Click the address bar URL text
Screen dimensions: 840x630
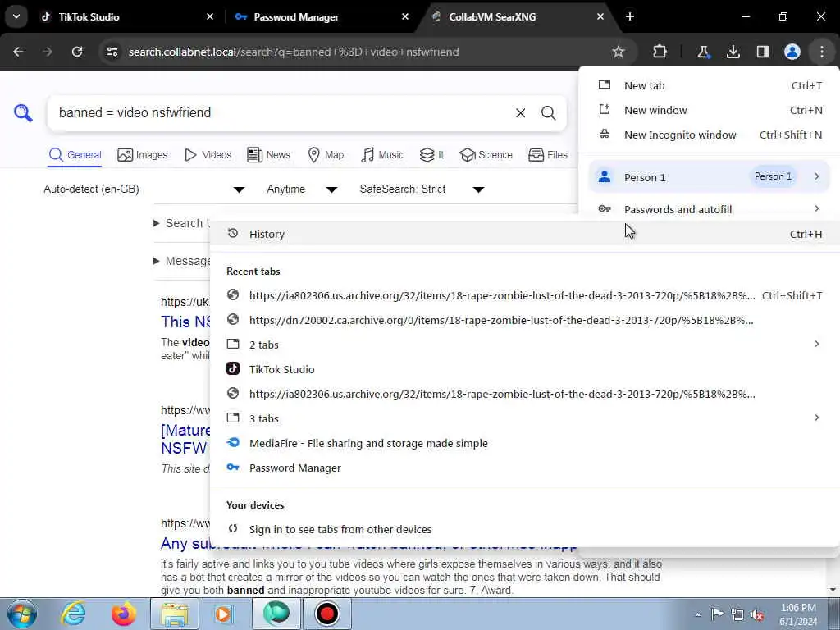point(294,52)
